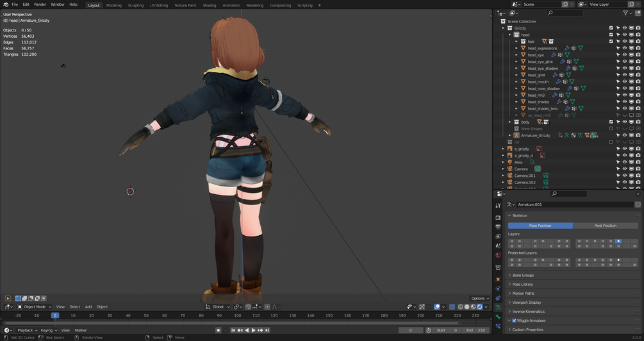Viewport: 644px width, 341px height.
Task: Open the Object properties tab
Action: pyautogui.click(x=498, y=279)
